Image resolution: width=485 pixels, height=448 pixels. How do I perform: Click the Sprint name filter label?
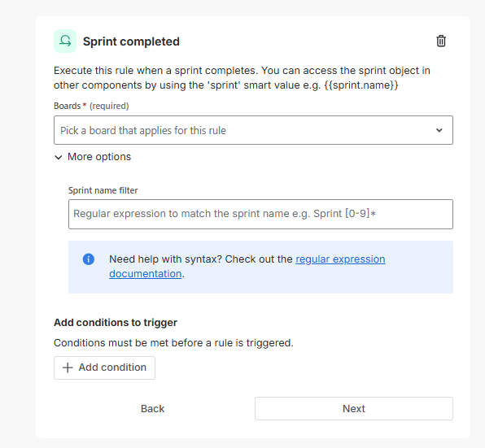click(103, 190)
